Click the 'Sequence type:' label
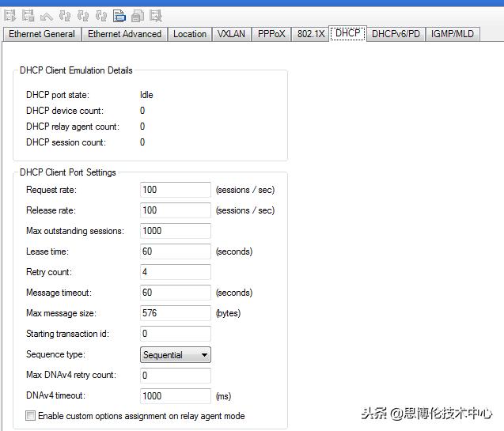Viewport: 504px width, 431px height. point(55,354)
